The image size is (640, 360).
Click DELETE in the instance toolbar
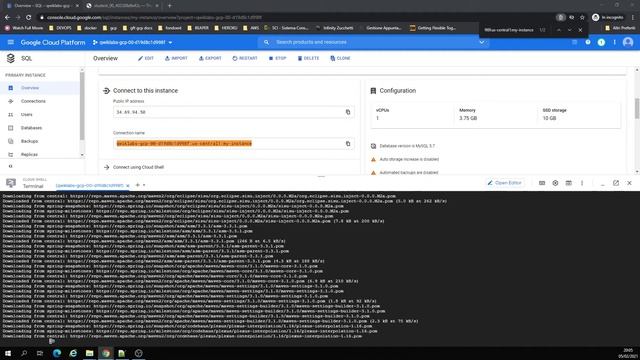pyautogui.click(x=309, y=58)
